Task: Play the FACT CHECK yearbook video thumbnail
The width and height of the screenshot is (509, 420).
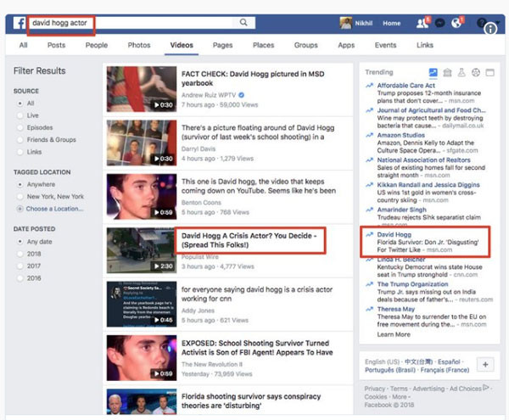Action: [x=142, y=89]
